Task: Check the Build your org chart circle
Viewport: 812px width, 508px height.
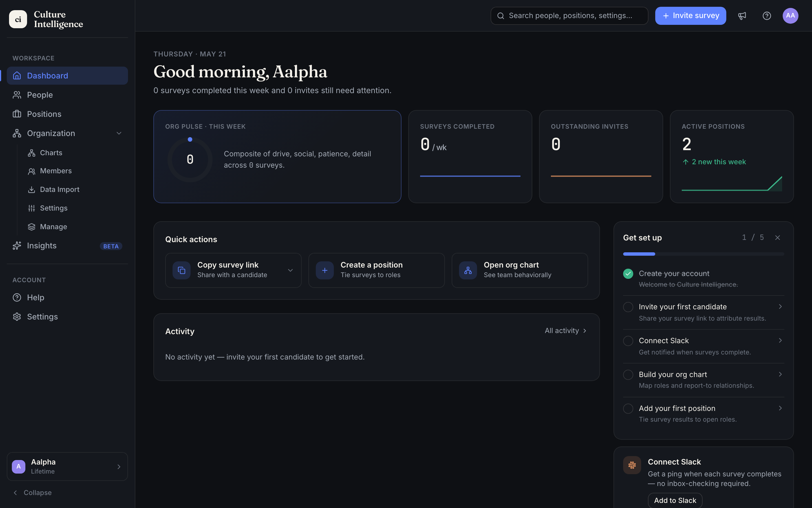Action: (628, 375)
